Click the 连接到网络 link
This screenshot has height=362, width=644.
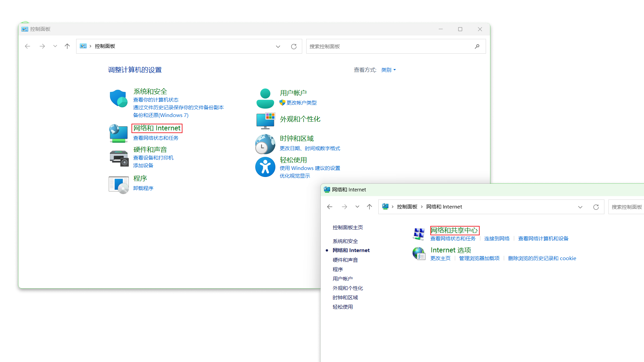pos(497,238)
